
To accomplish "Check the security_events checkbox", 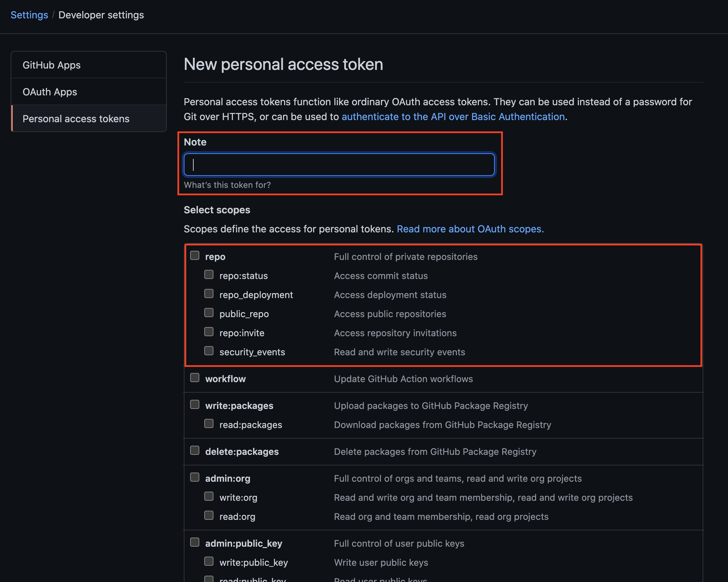I will tap(209, 351).
